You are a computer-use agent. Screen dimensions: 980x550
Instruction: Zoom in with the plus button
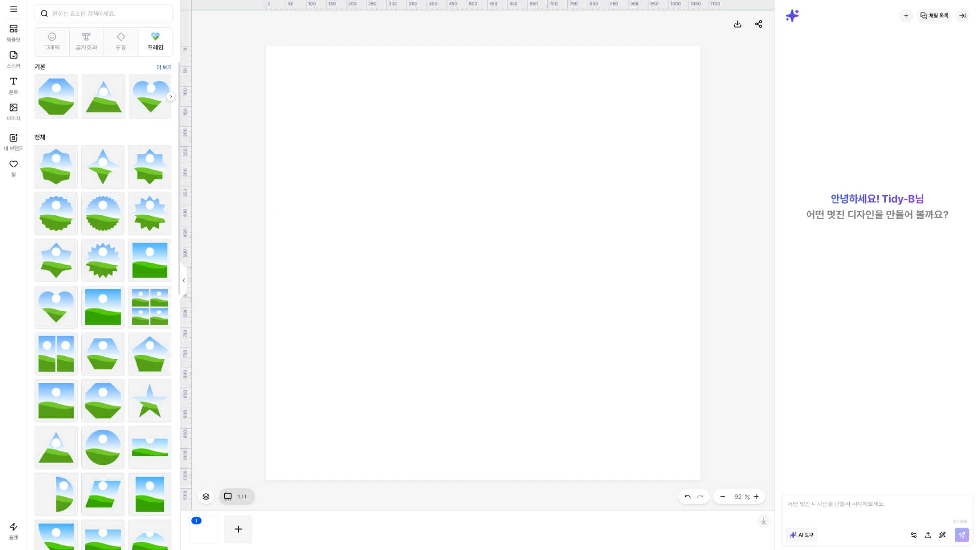coord(756,497)
